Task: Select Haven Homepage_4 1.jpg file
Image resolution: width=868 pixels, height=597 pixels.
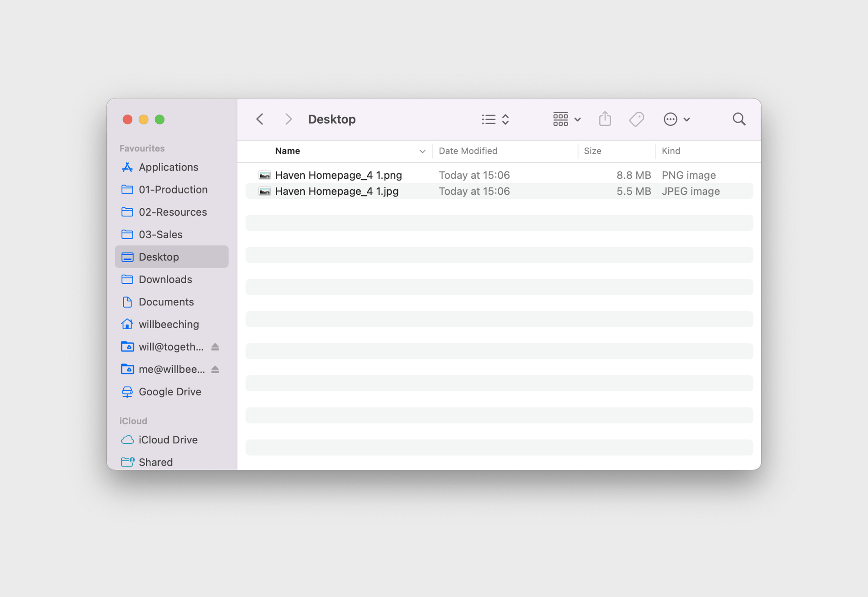Action: pyautogui.click(x=337, y=191)
